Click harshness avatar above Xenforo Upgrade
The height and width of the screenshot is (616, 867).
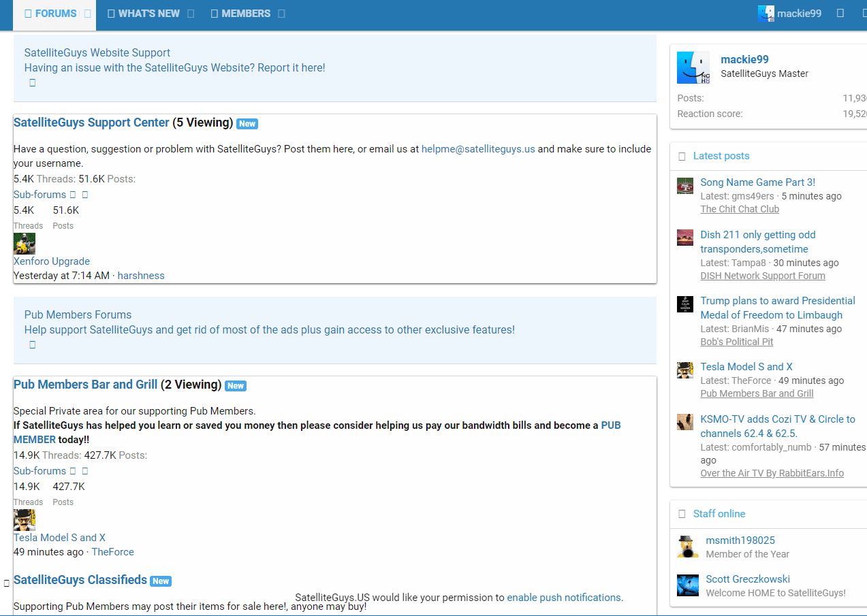coord(25,244)
